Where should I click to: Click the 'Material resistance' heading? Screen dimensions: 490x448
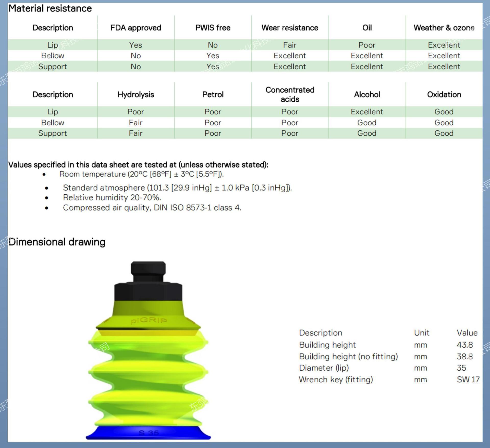(50, 8)
